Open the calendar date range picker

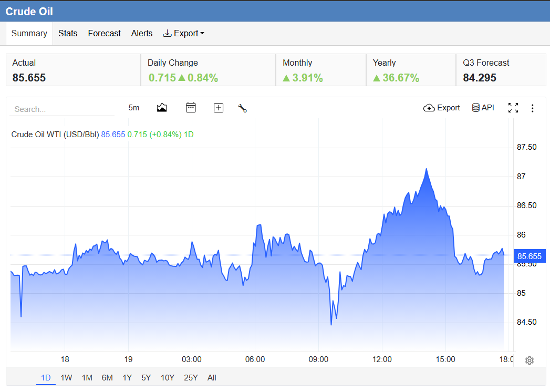pos(191,108)
